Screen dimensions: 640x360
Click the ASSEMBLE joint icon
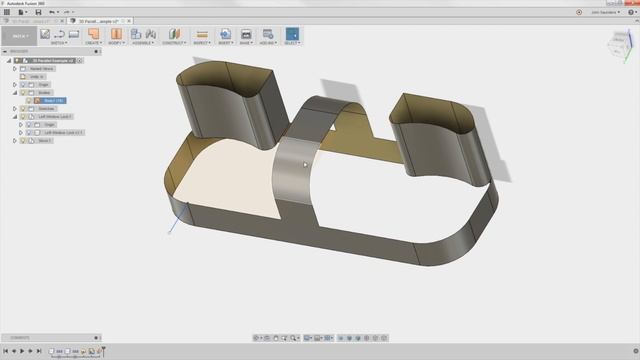[x=151, y=34]
